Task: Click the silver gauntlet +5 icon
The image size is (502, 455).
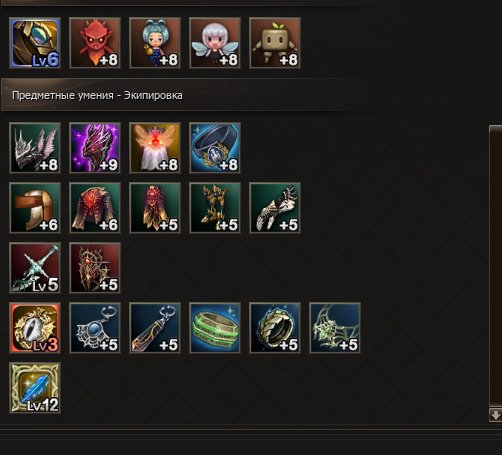Action: pos(275,208)
